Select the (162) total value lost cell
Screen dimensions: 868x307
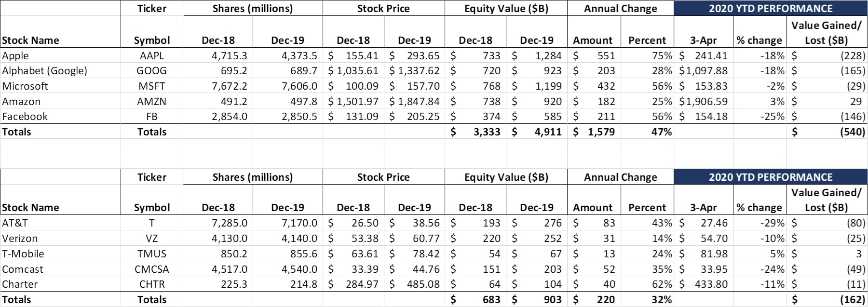[853, 300]
